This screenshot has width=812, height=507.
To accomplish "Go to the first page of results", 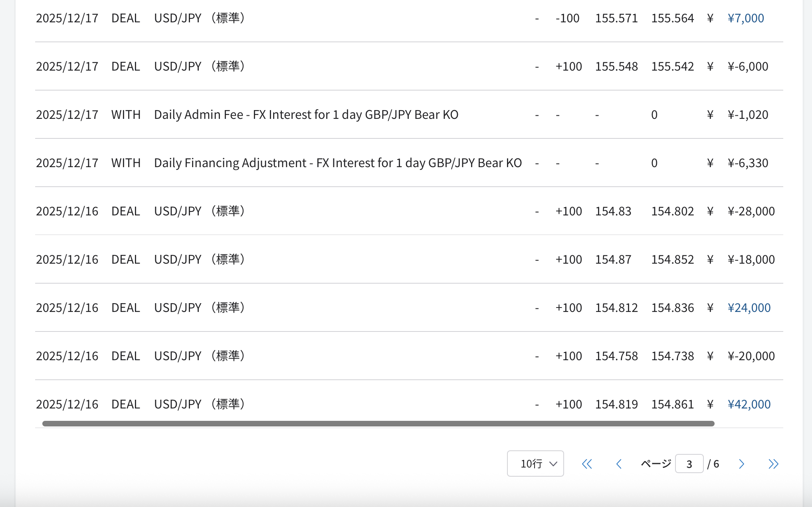I will (x=586, y=464).
